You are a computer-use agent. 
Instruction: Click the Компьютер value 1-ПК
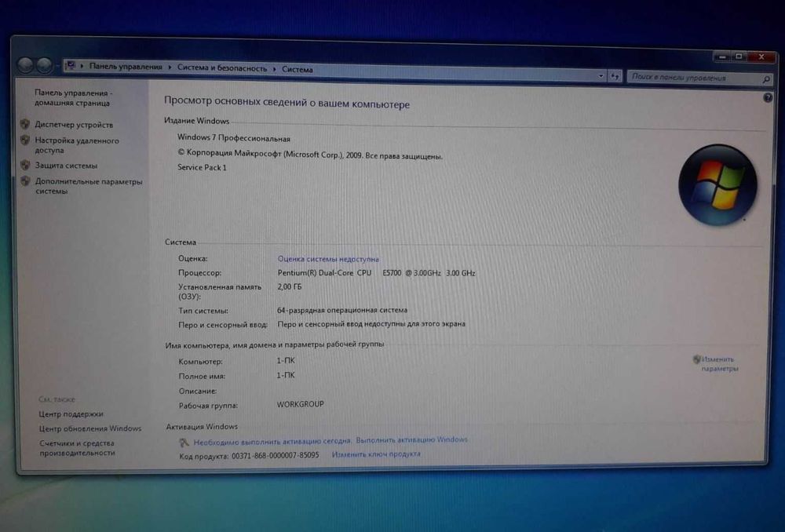coord(286,360)
